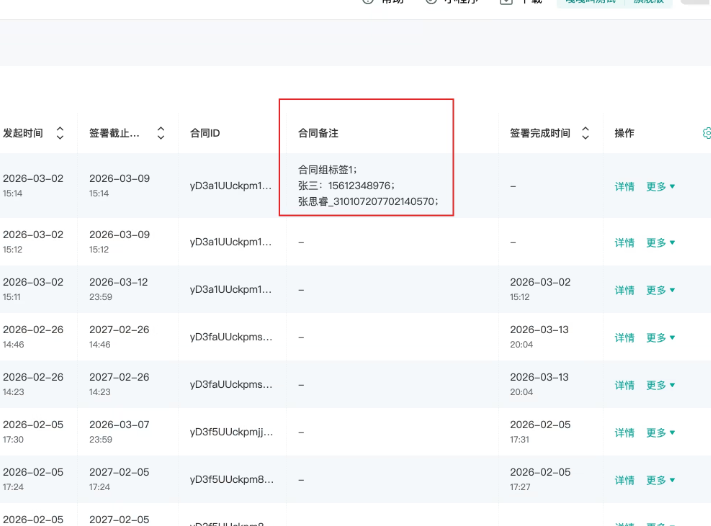The width and height of the screenshot is (711, 526).
Task: Click deadline 2027-02-26 14:46
Action: (119, 336)
